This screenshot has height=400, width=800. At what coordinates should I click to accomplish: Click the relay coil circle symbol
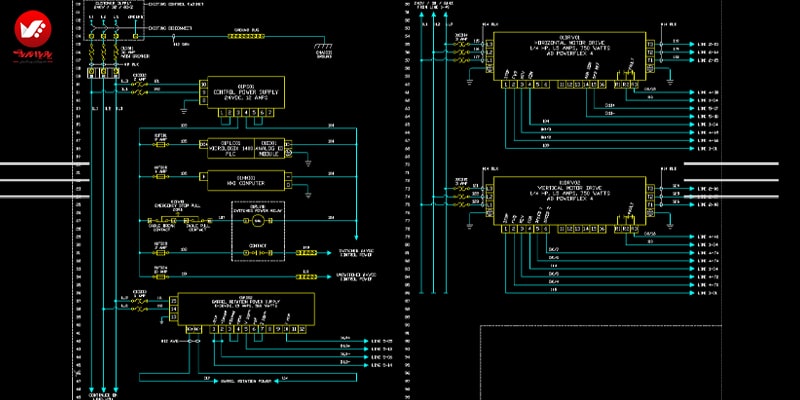click(258, 221)
